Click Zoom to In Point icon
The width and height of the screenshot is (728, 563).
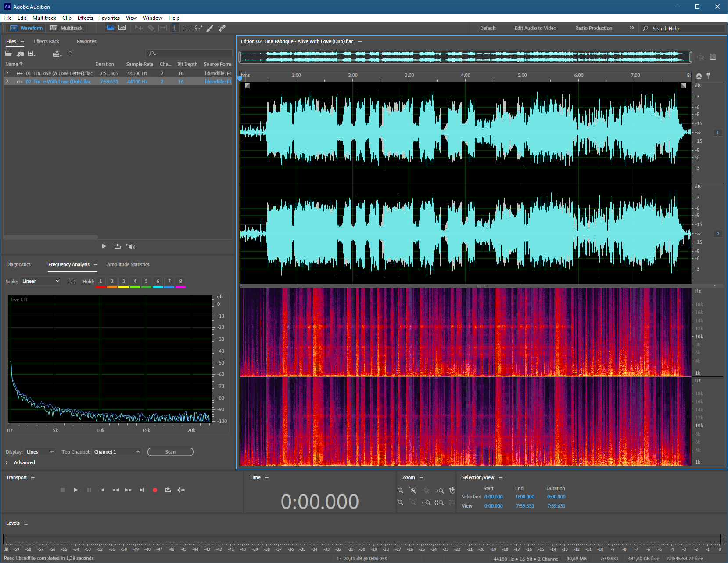(427, 502)
